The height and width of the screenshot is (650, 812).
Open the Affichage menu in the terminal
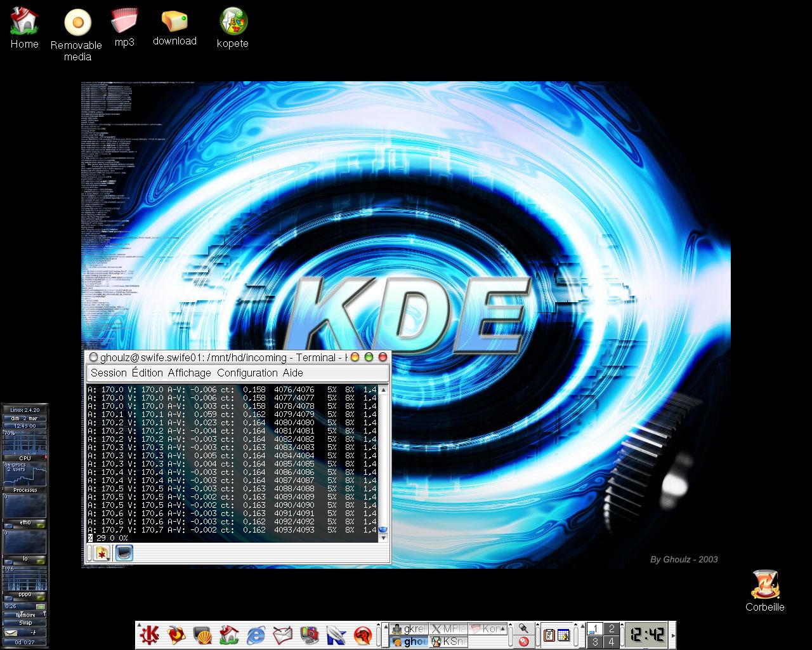[189, 373]
